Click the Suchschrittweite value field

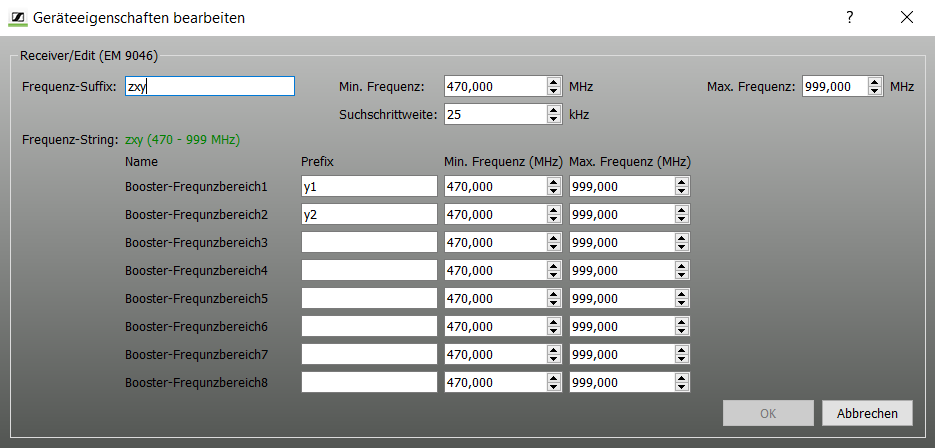pyautogui.click(x=495, y=114)
